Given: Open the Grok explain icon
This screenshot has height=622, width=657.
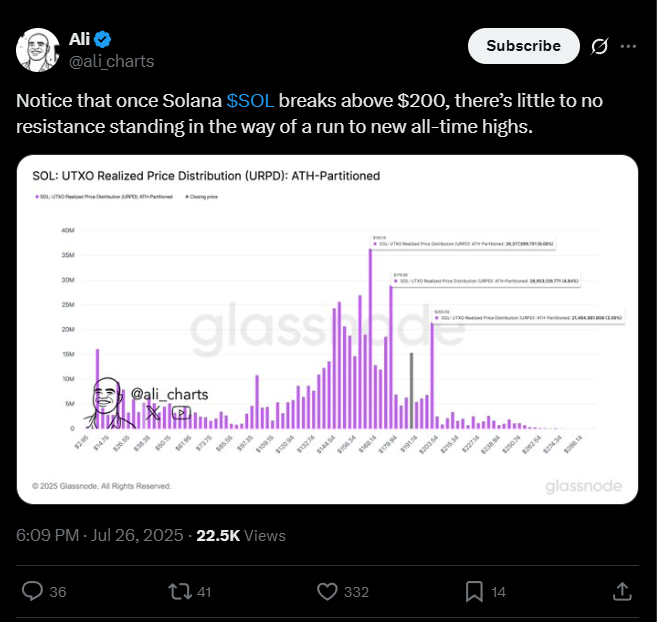Looking at the screenshot, I should coord(599,46).
